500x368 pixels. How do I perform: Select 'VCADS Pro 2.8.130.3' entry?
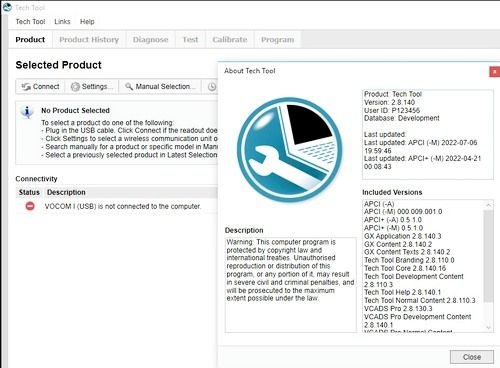pyautogui.click(x=398, y=309)
